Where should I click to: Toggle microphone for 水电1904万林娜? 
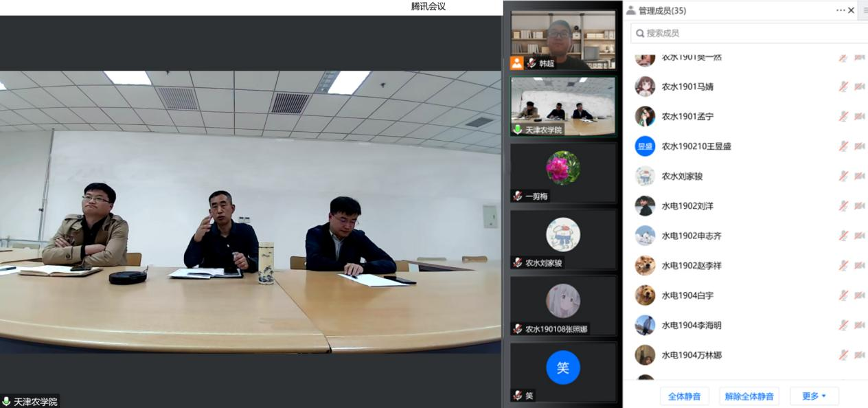coord(843,355)
